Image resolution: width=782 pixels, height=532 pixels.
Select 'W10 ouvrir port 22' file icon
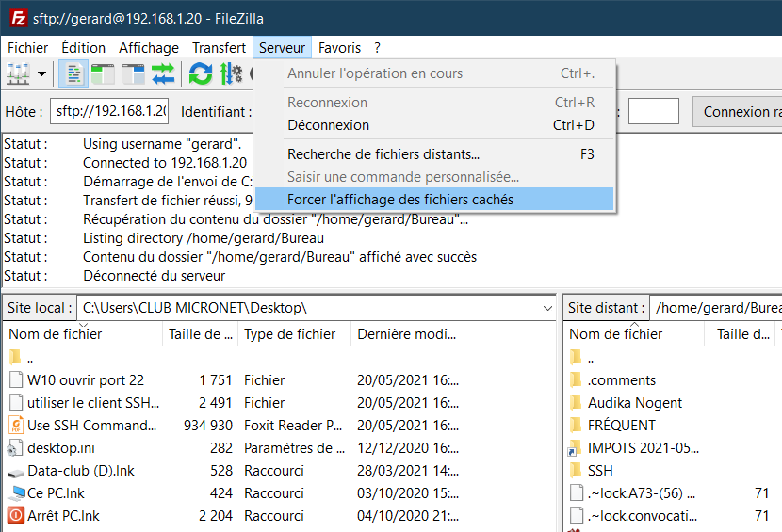coord(16,379)
